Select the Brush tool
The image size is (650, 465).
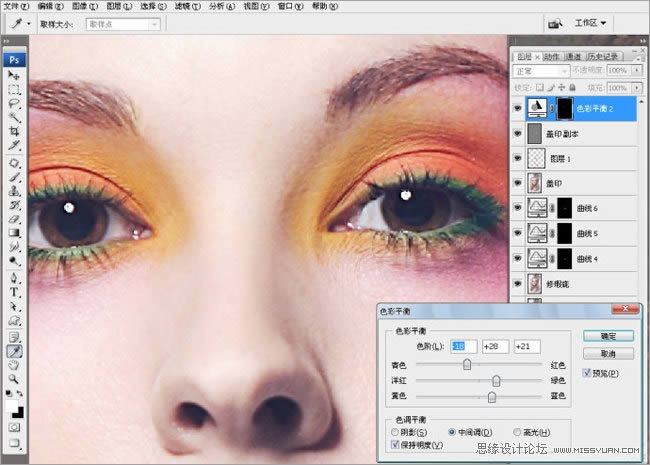pos(14,177)
